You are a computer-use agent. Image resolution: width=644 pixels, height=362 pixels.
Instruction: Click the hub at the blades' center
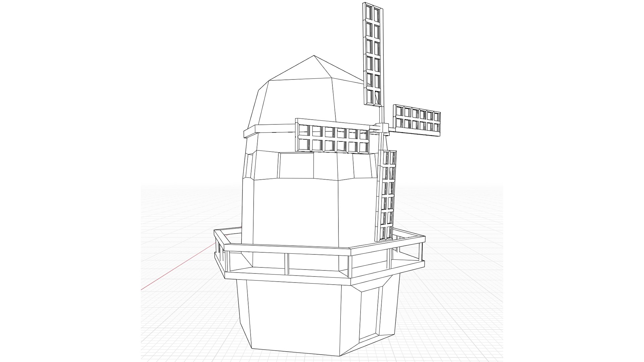pos(382,128)
